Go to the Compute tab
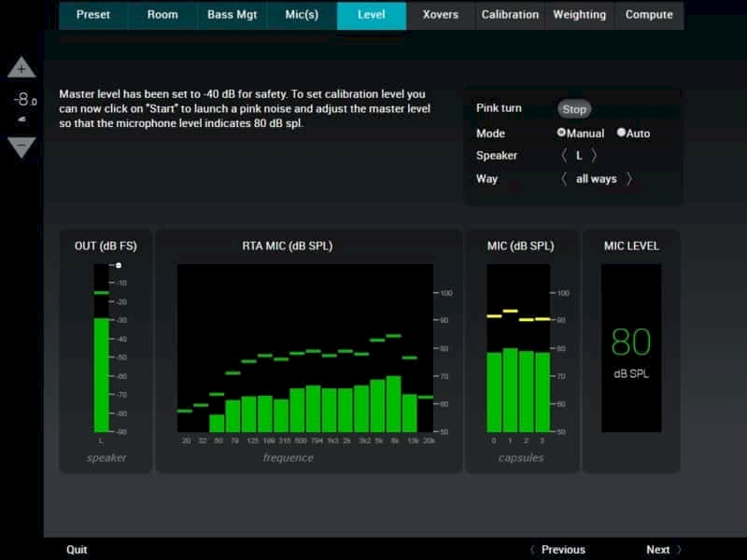 pos(649,15)
